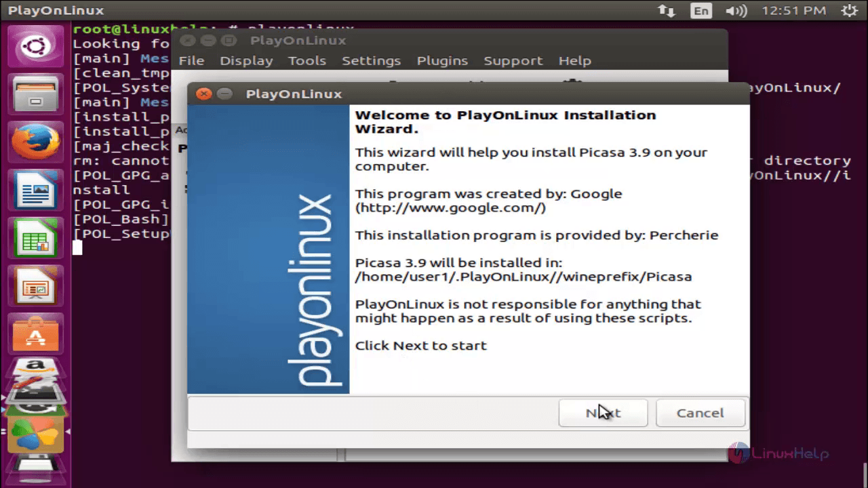Open Ubuntu Software Center launcher icon
Screen dimensions: 868x488
[x=35, y=333]
